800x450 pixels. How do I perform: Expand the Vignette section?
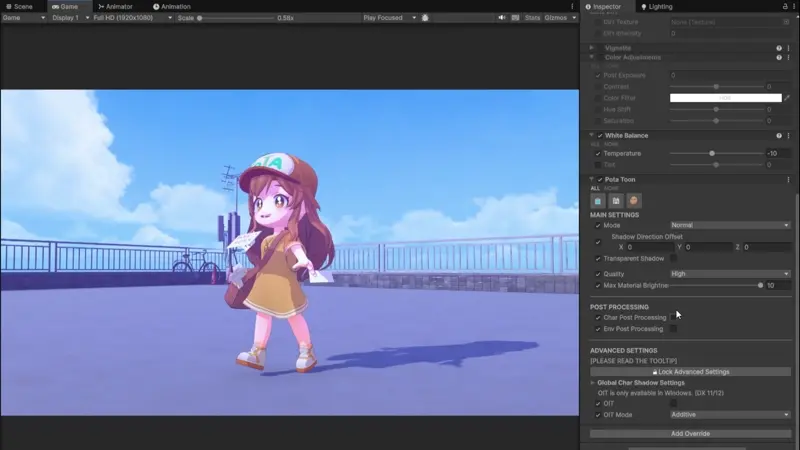click(x=592, y=48)
